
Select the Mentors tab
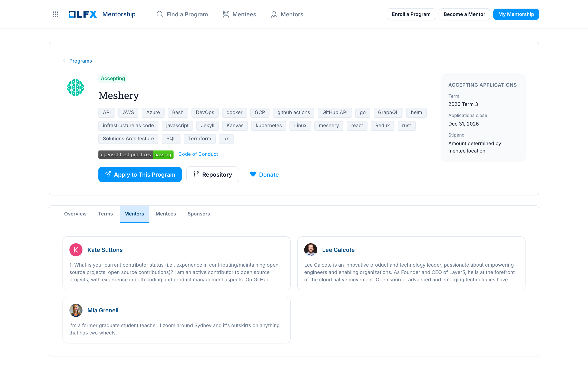point(134,214)
